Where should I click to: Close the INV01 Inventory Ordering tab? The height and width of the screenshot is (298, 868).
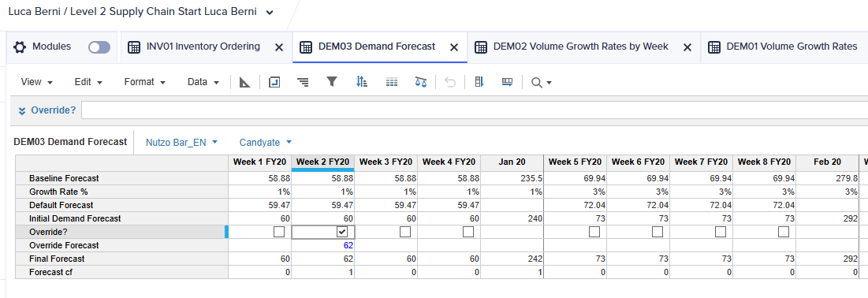pos(279,47)
